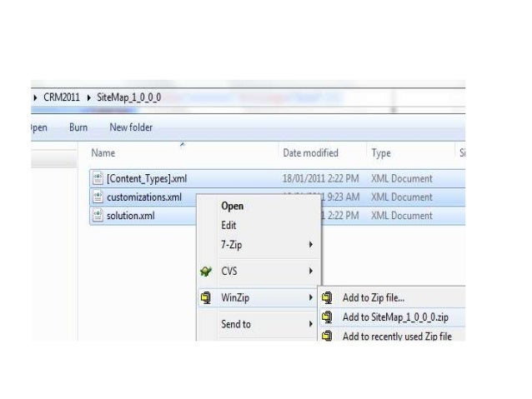
Task: Select 7-Zip in the context menu
Action: (231, 244)
